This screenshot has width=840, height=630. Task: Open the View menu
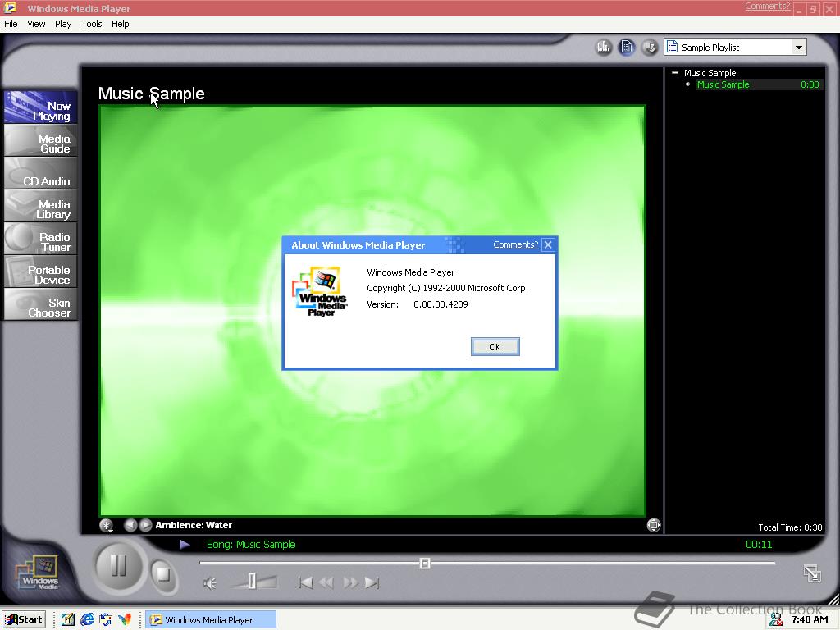(36, 24)
